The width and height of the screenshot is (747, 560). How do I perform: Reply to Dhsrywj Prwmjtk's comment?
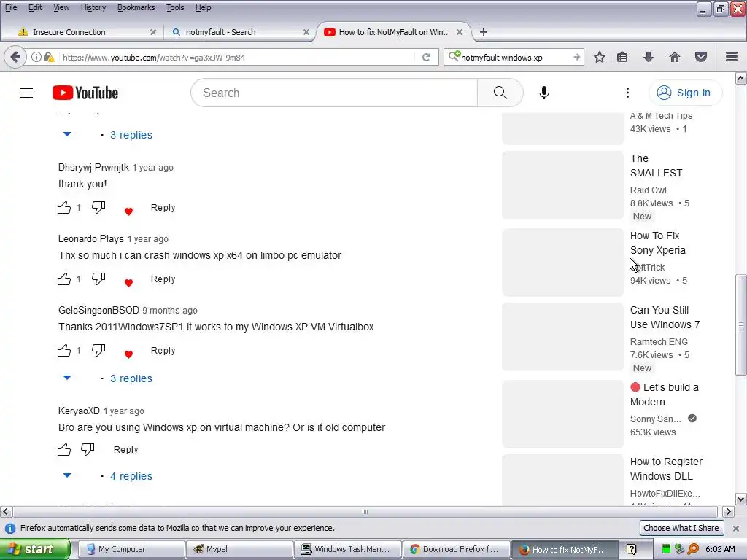(x=163, y=208)
